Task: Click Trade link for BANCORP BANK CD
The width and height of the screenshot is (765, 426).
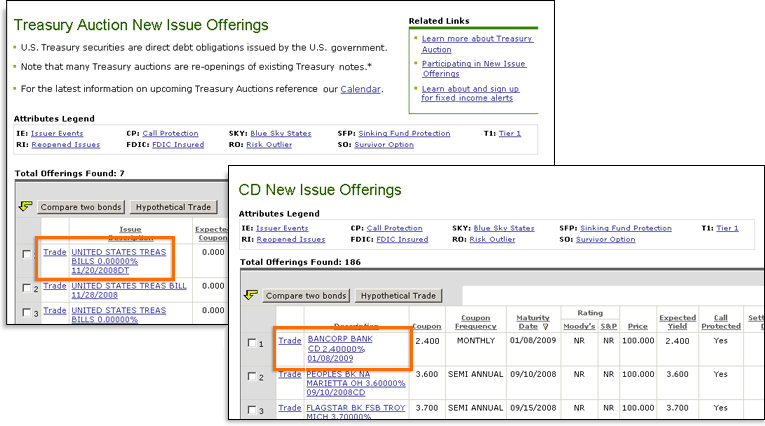Action: pos(289,340)
